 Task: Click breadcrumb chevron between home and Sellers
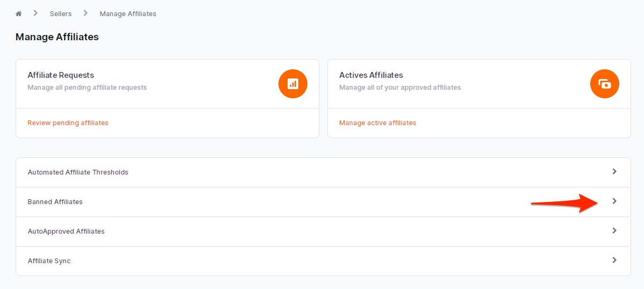[35, 13]
